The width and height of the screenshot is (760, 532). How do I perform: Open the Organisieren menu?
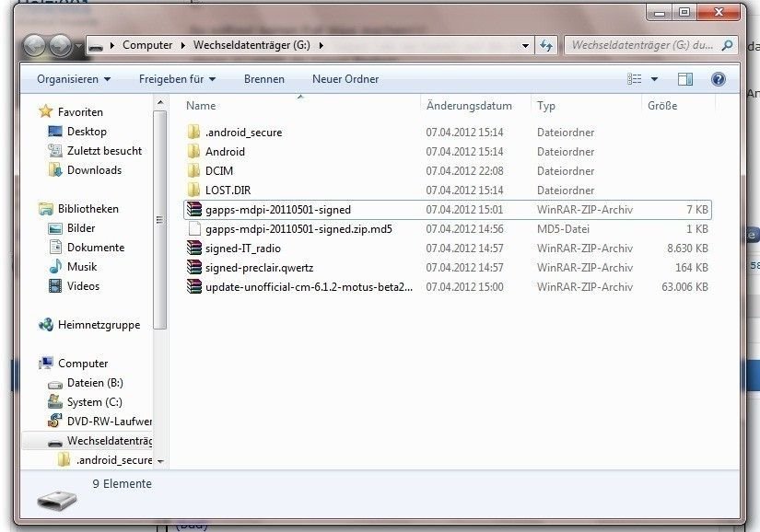[x=74, y=79]
